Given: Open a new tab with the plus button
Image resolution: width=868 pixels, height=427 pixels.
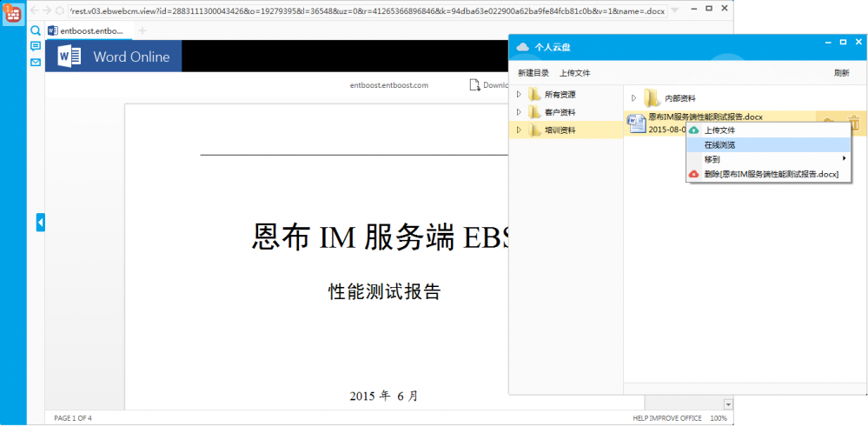Looking at the screenshot, I should 142,31.
